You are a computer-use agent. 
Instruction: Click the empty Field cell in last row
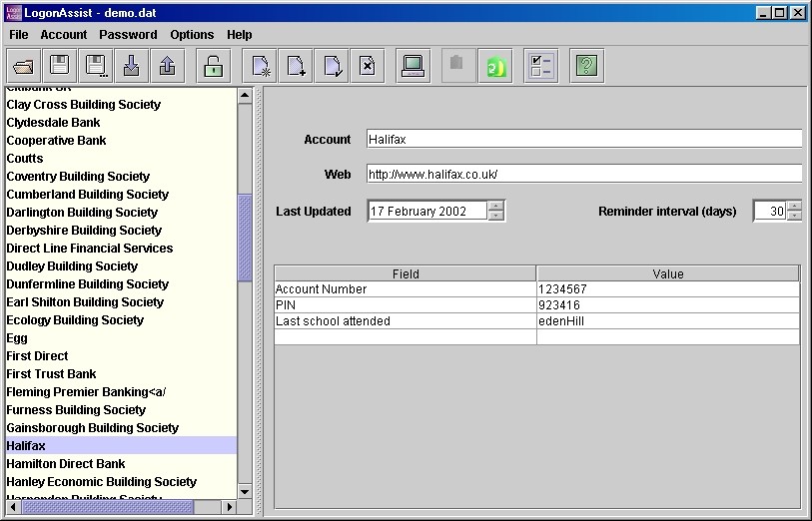pos(406,336)
